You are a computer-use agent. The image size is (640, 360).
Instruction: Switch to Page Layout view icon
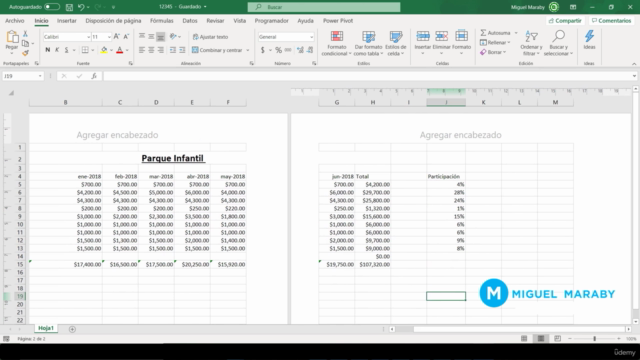point(541,339)
